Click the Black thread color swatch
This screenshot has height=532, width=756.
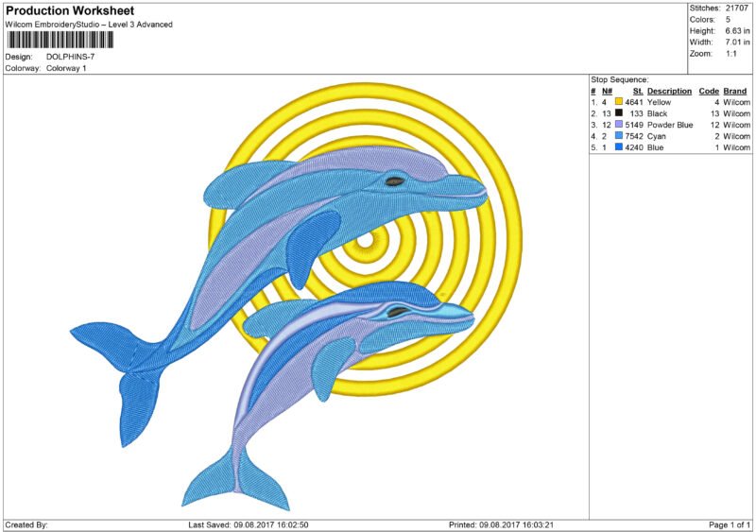pos(619,112)
